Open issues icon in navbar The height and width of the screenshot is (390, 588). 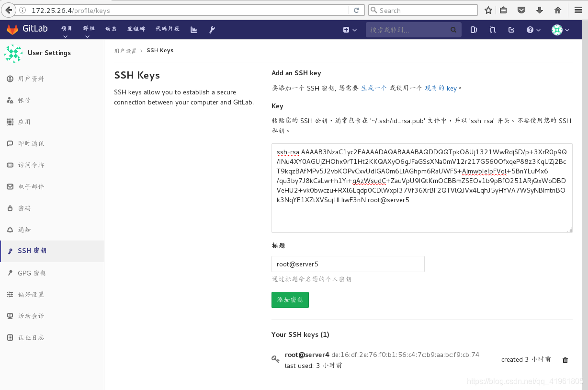[474, 30]
